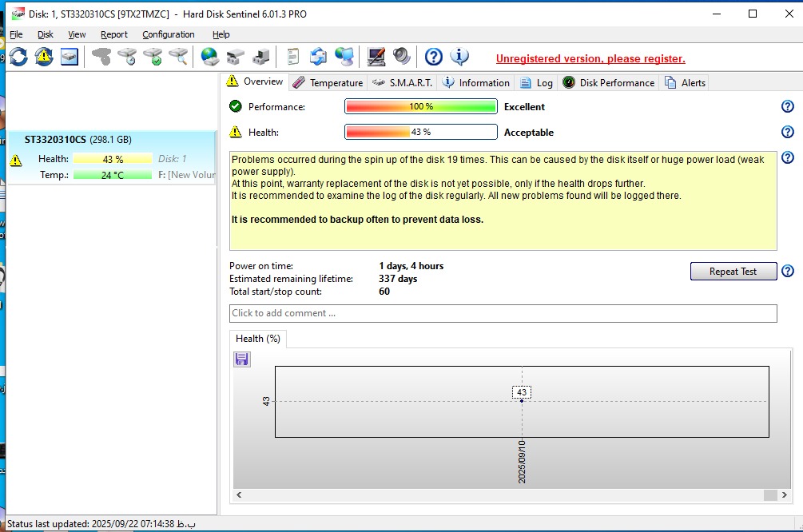This screenshot has height=532, width=803.
Task: Save the health graph using the floppy disk icon
Action: tap(242, 359)
